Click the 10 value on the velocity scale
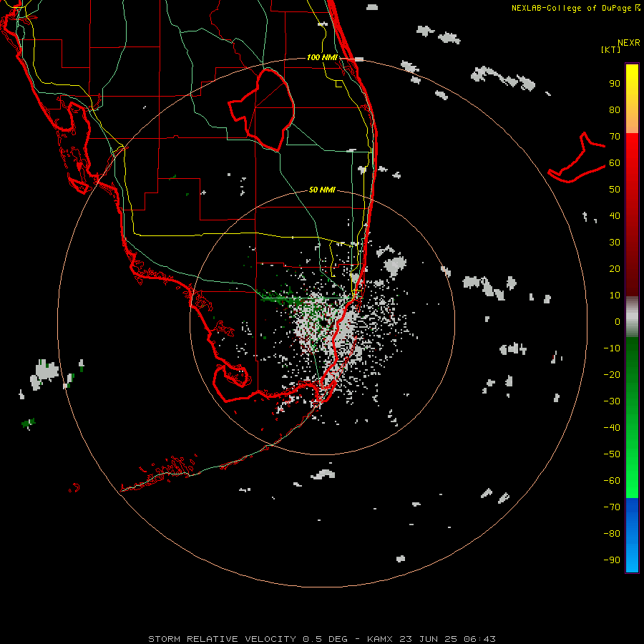Screen dimensions: 644x644 click(x=615, y=296)
